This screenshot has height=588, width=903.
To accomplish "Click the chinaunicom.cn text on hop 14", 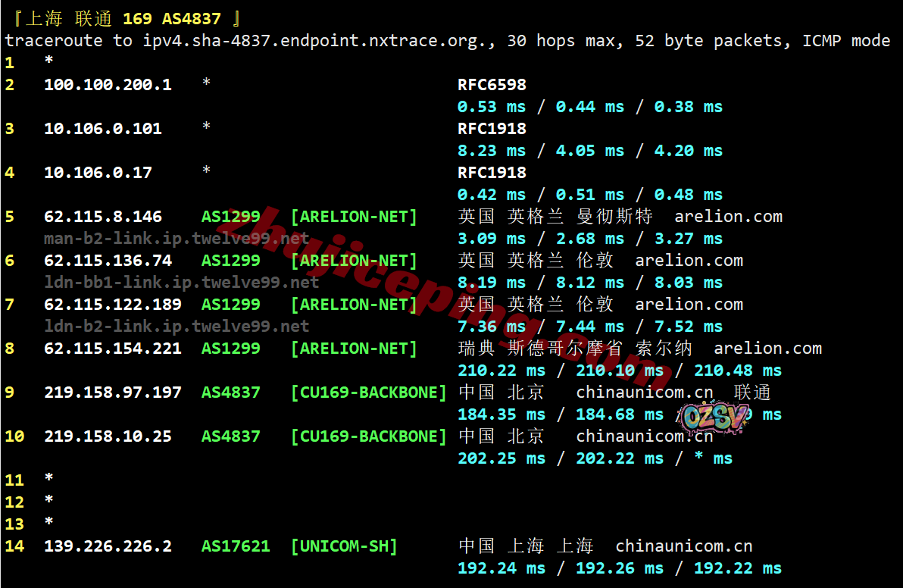I will (683, 546).
